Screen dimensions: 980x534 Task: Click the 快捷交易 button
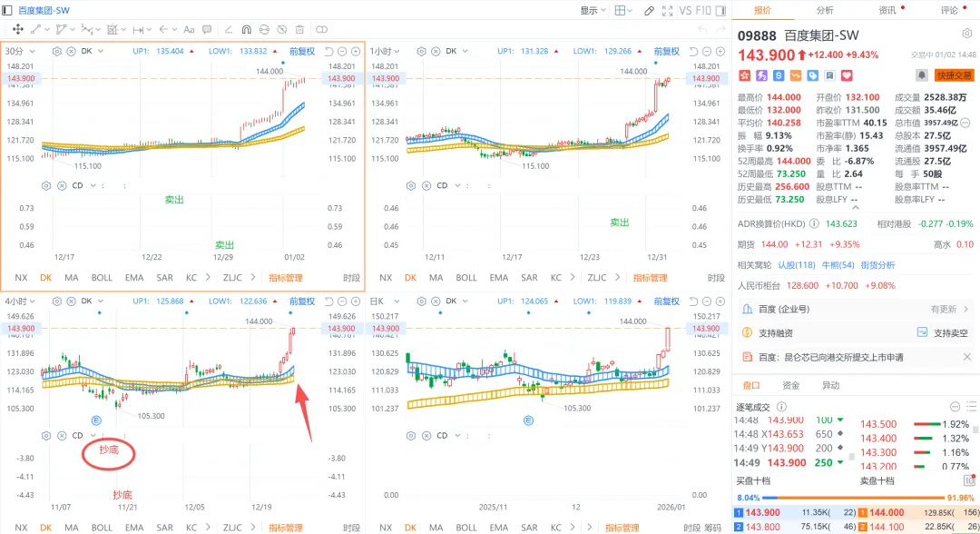[954, 75]
